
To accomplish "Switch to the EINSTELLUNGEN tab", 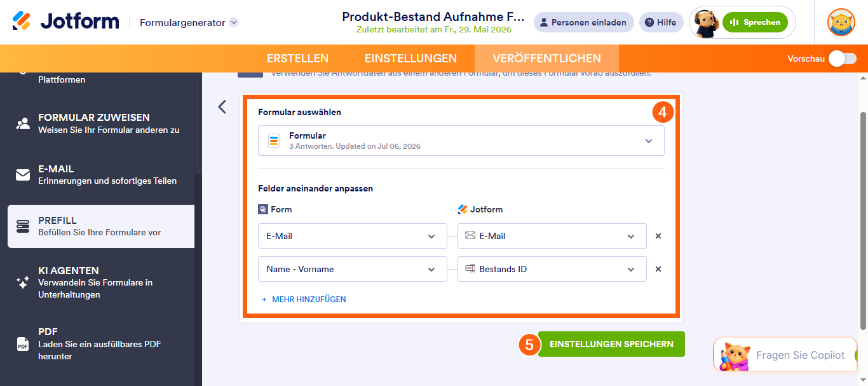I will point(410,59).
